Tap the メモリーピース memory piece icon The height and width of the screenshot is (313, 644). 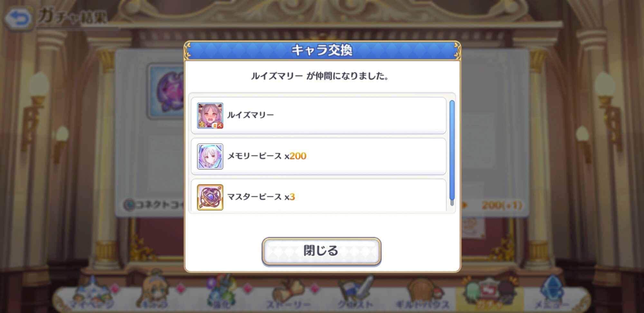click(x=210, y=156)
